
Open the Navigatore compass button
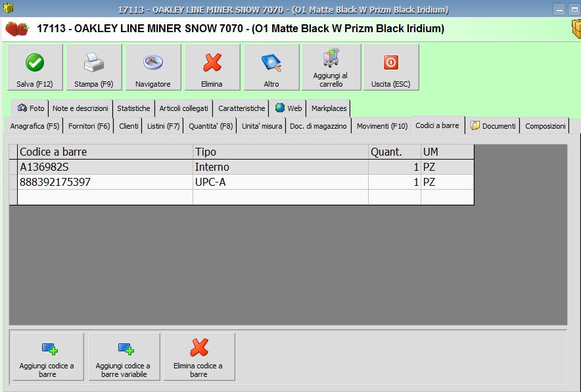click(153, 68)
